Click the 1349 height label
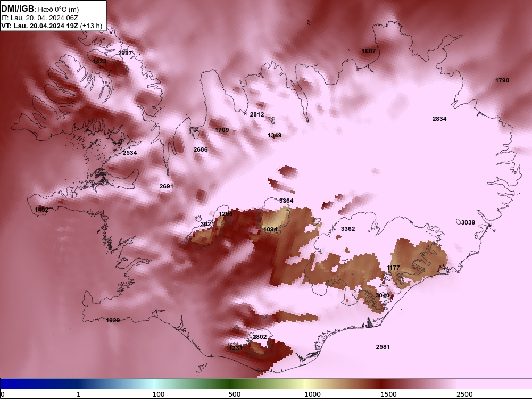This screenshot has height=399, width=532. [x=275, y=135]
